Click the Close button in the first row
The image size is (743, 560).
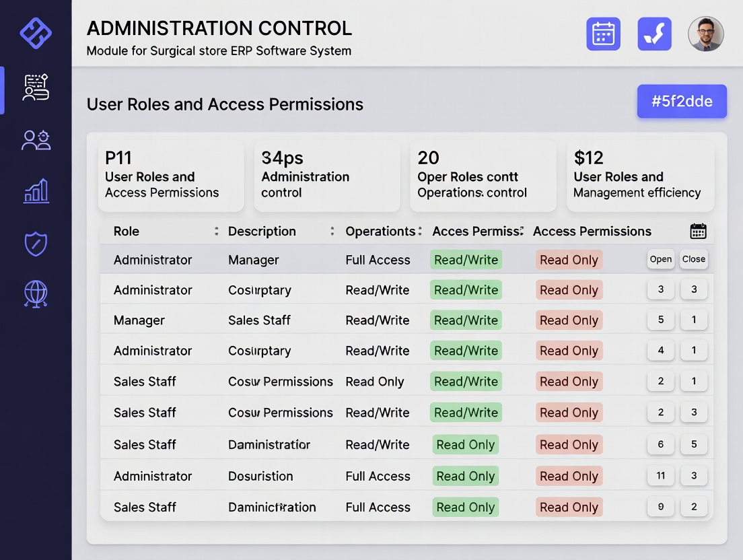point(693,259)
